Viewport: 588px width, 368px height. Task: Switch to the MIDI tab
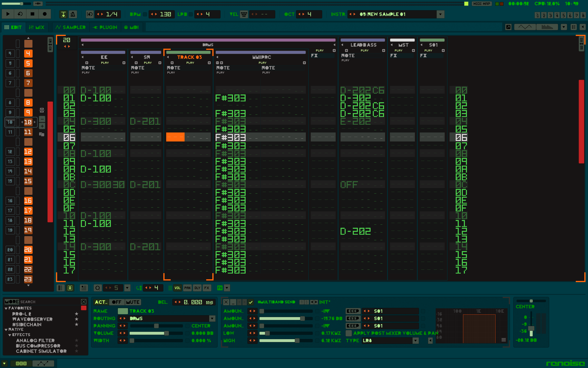tap(131, 27)
